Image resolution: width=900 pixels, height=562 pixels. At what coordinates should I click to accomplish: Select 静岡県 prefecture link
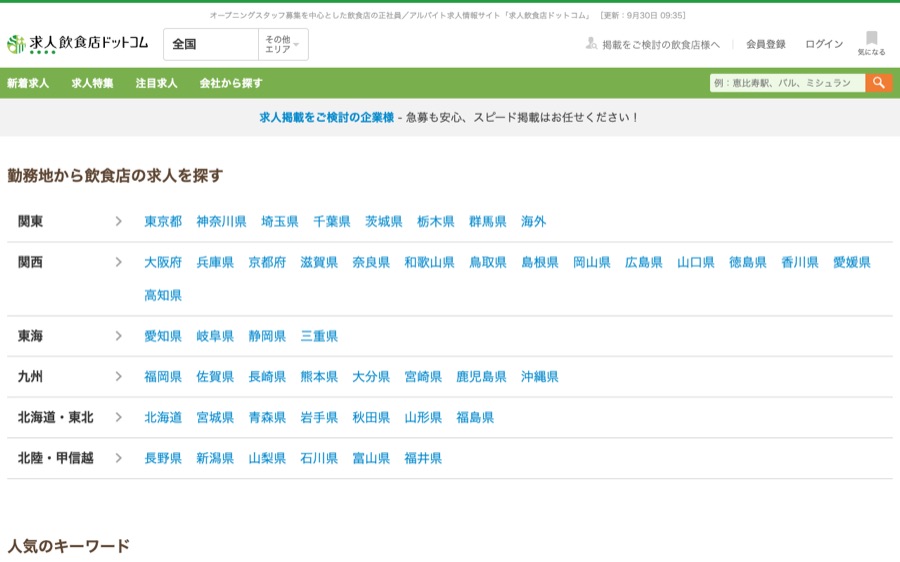click(267, 336)
